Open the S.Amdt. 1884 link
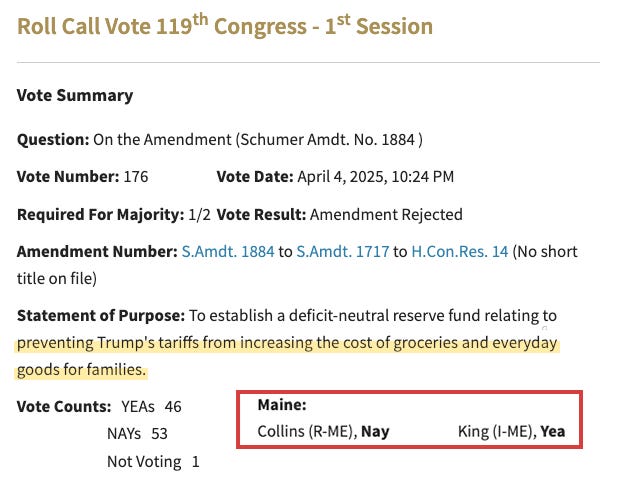This screenshot has width=622, height=481. coord(228,251)
